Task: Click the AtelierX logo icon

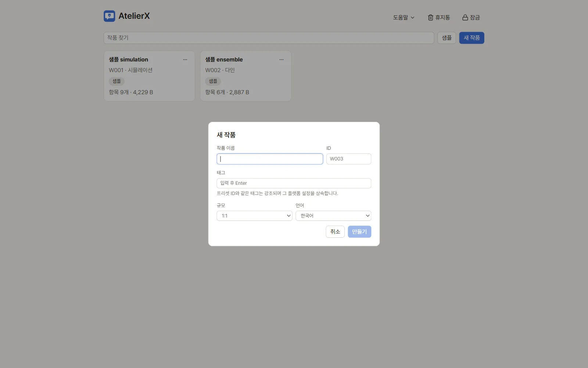Action: coord(110,16)
